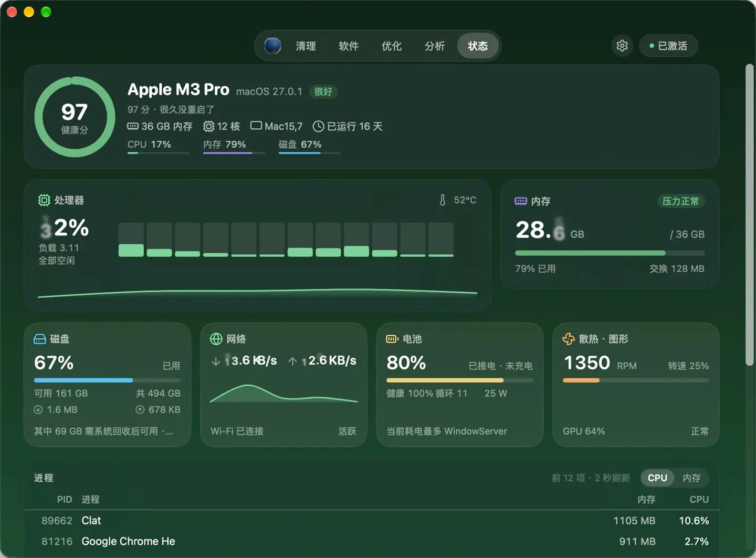Click the network globe icon

[x=216, y=339]
